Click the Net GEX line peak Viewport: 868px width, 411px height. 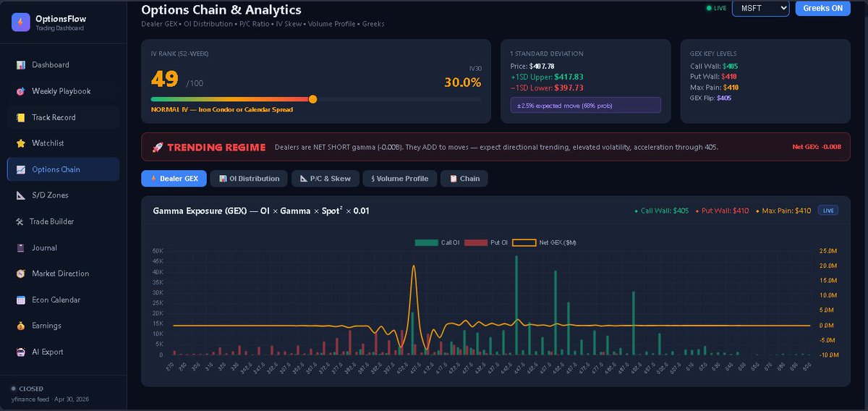[x=414, y=266]
